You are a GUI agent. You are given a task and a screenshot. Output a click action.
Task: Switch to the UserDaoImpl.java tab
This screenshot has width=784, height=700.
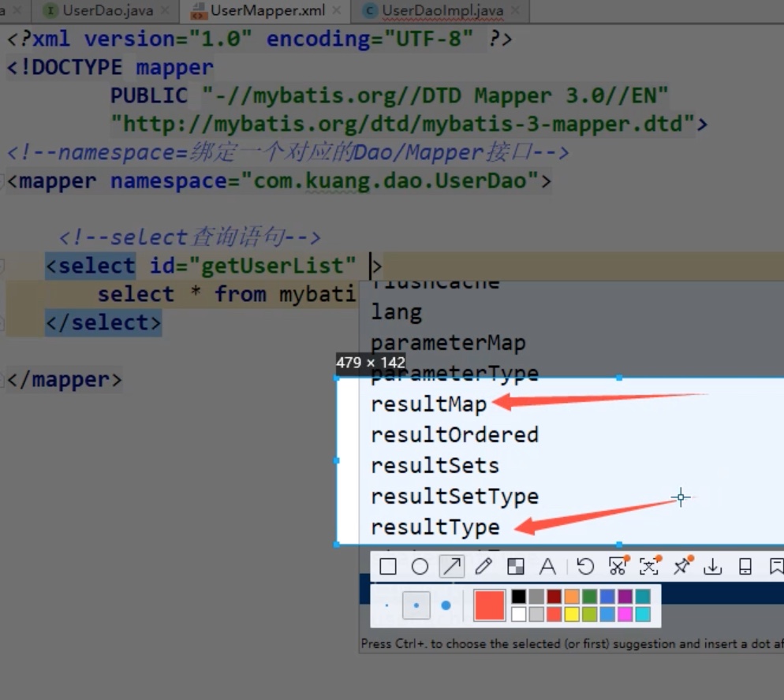(442, 10)
